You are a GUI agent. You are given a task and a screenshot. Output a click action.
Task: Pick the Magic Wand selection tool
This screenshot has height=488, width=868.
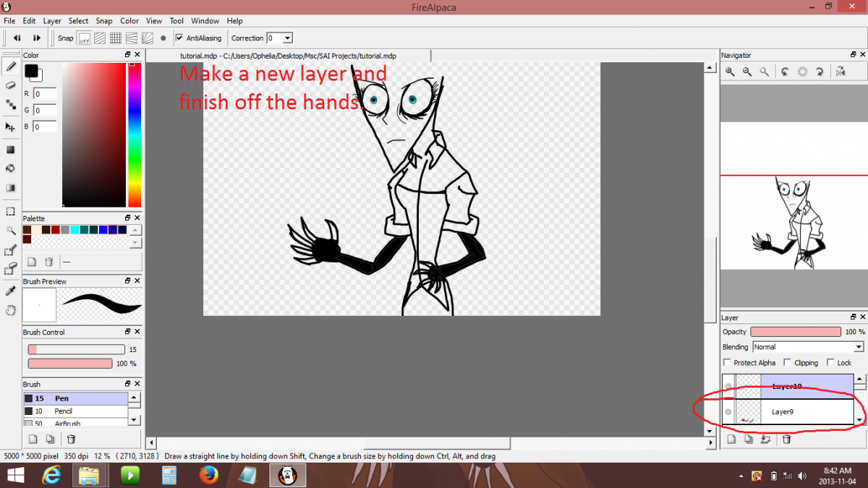pos(11,231)
